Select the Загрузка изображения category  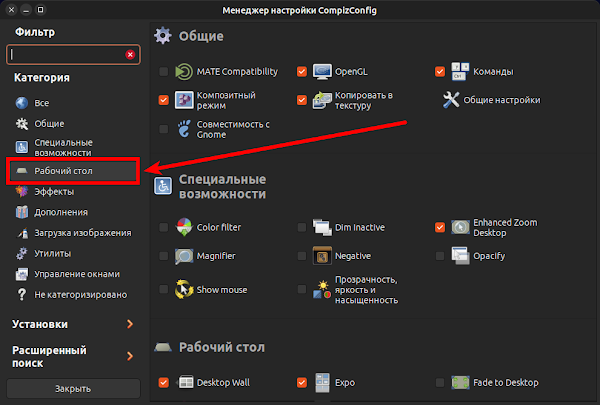[x=73, y=233]
